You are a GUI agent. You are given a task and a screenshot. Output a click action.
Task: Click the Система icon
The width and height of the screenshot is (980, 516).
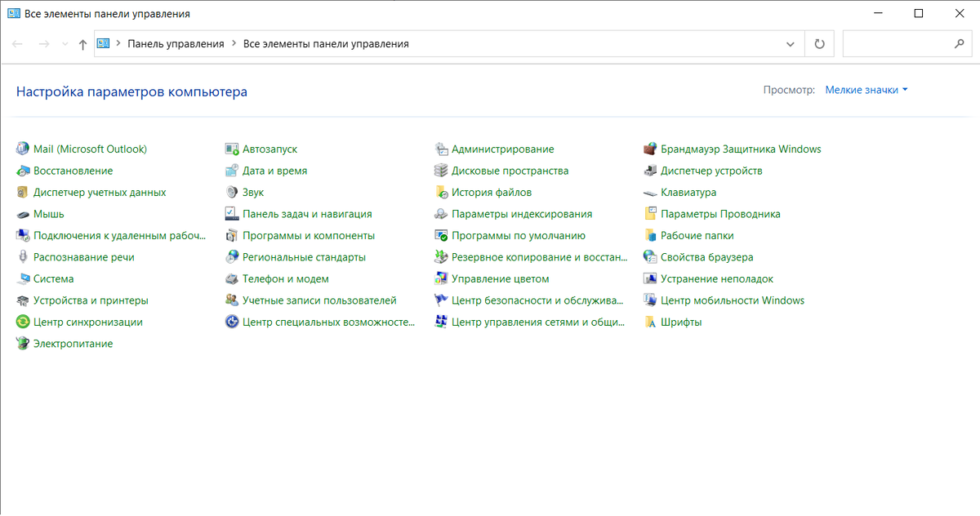[22, 278]
